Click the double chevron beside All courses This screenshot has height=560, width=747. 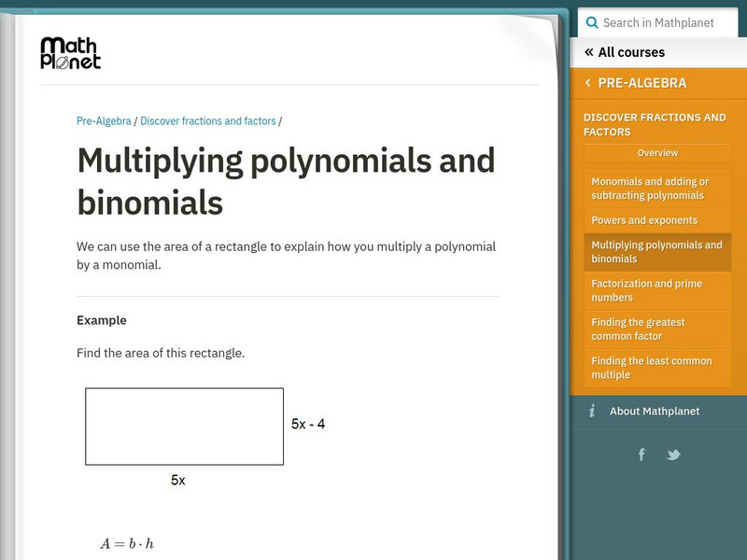[588, 52]
